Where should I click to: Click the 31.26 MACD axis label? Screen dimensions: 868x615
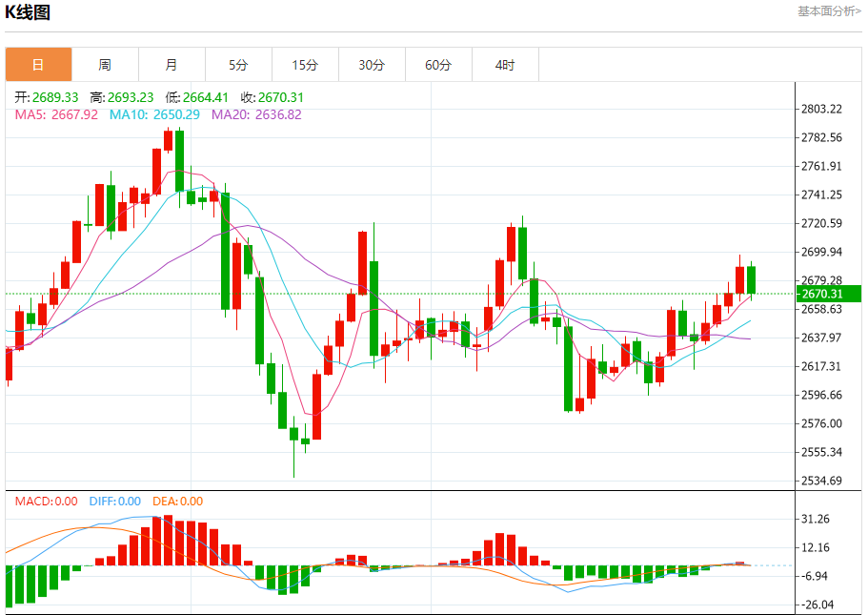point(816,519)
